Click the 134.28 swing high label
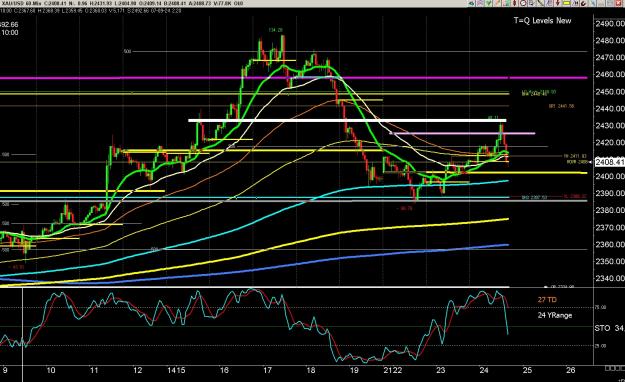 coord(275,30)
